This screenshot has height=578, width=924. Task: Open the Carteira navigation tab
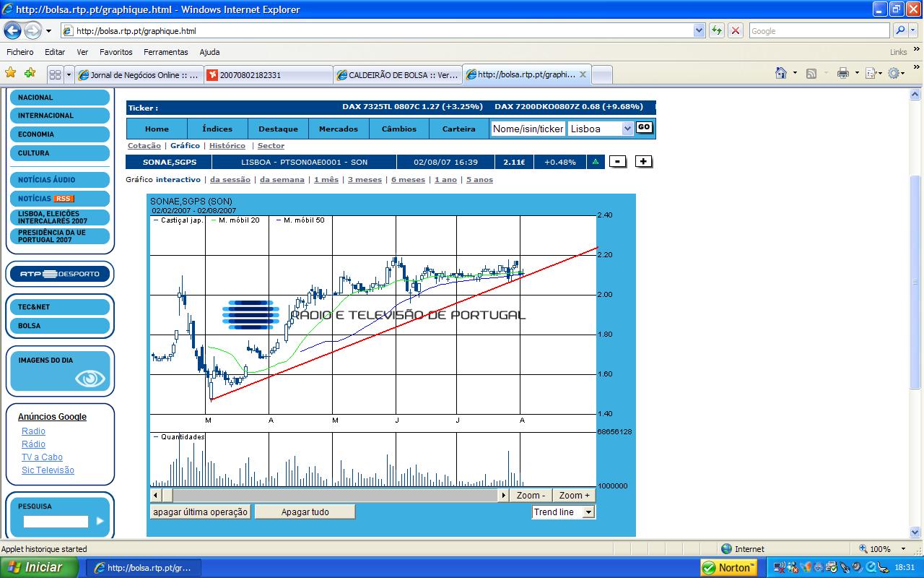459,129
